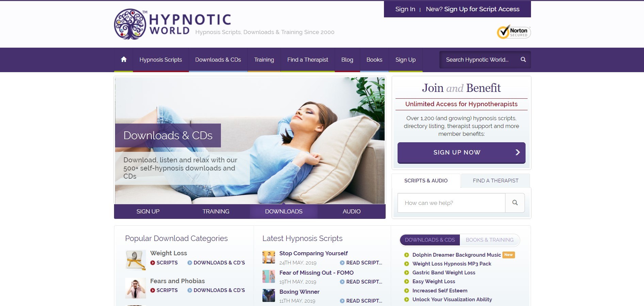Switch to the Find a Therapist tab
The image size is (644, 306).
click(496, 181)
